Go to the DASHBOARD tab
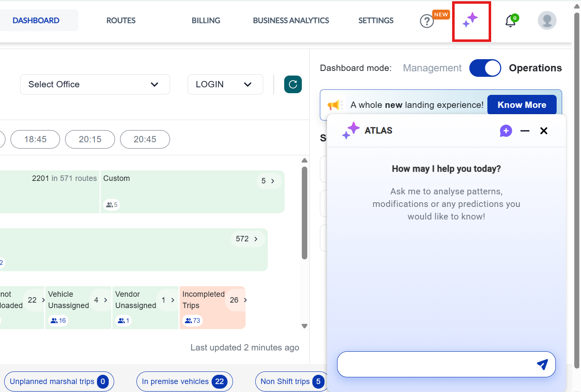Screen dimensions: 581x392 point(36,20)
